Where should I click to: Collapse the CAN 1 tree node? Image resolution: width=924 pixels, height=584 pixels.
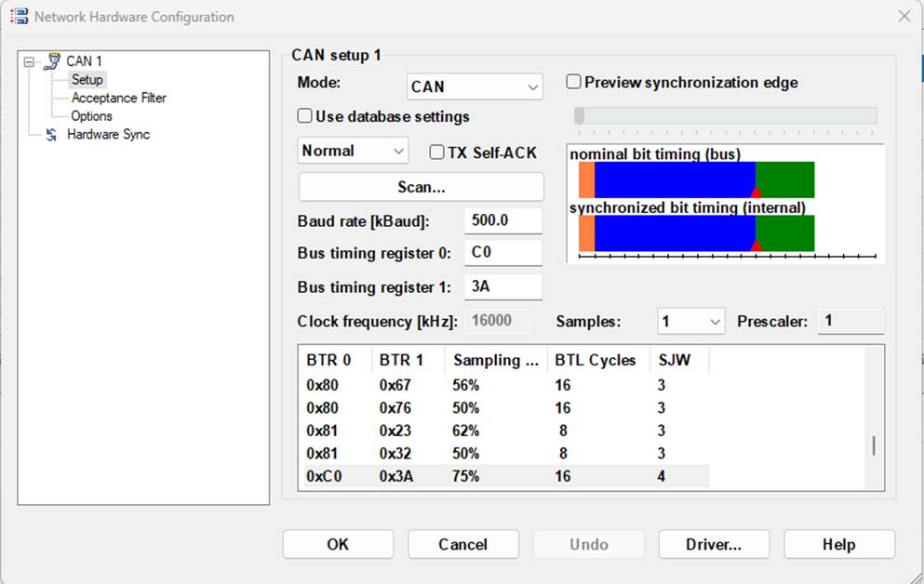[x=29, y=61]
